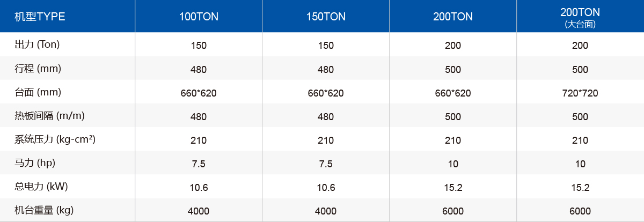Click the 机台重量 (kg) row label
644x222 pixels.
[44, 210]
